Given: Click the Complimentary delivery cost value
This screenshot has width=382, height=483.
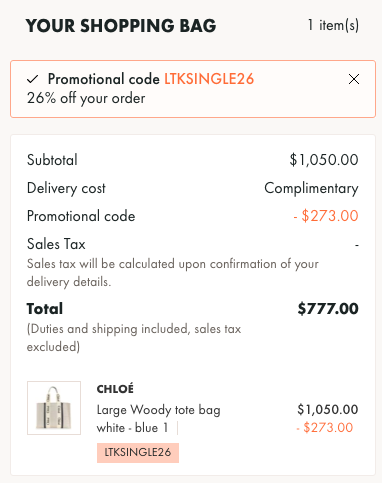Looking at the screenshot, I should 311,188.
